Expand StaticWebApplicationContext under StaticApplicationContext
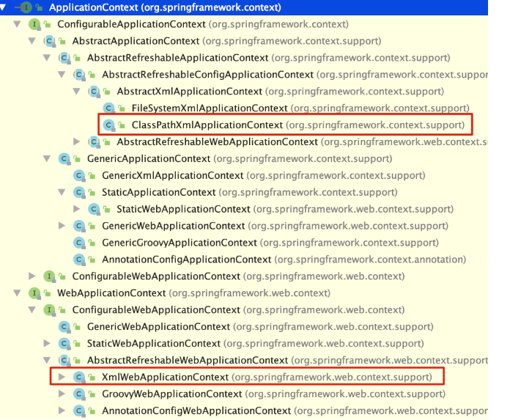This screenshot has height=420, width=510. [x=77, y=209]
